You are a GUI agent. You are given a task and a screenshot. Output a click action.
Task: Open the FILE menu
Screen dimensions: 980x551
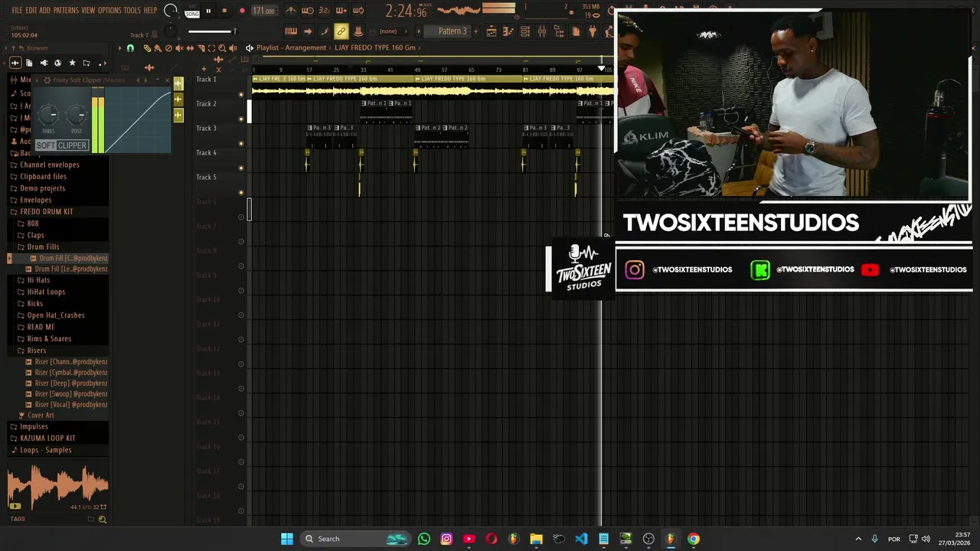click(x=17, y=11)
